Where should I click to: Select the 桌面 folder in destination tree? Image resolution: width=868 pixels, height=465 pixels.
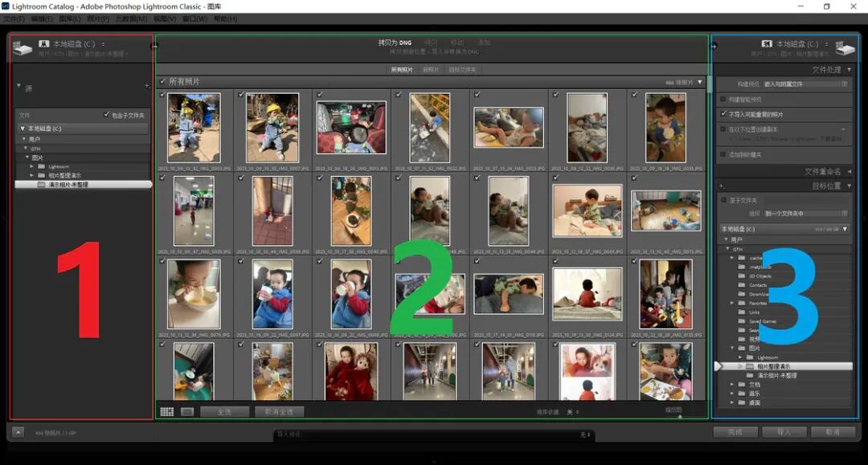755,402
